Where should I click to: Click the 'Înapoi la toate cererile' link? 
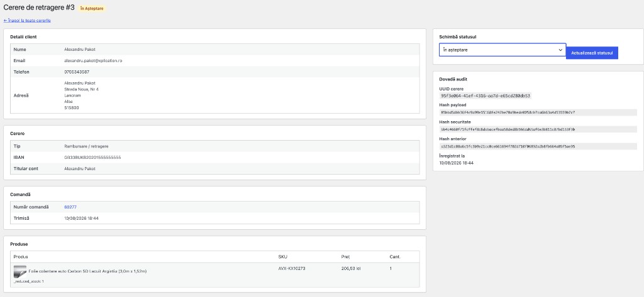coord(27,20)
